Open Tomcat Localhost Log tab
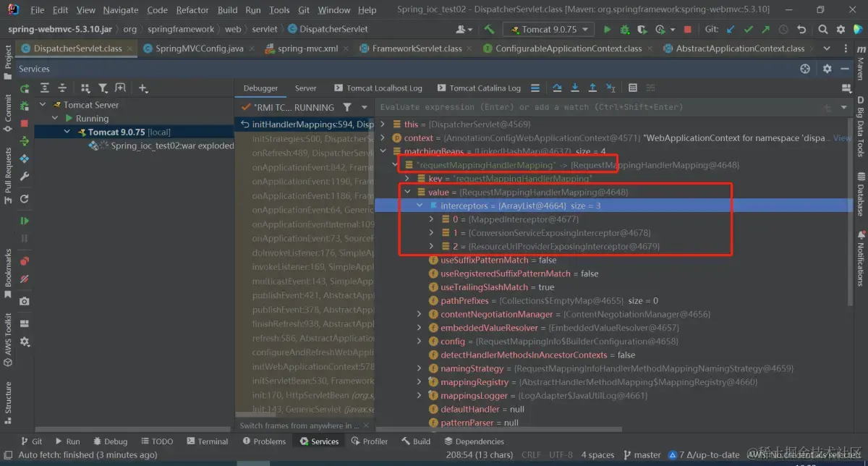Image resolution: width=868 pixels, height=466 pixels. point(377,88)
